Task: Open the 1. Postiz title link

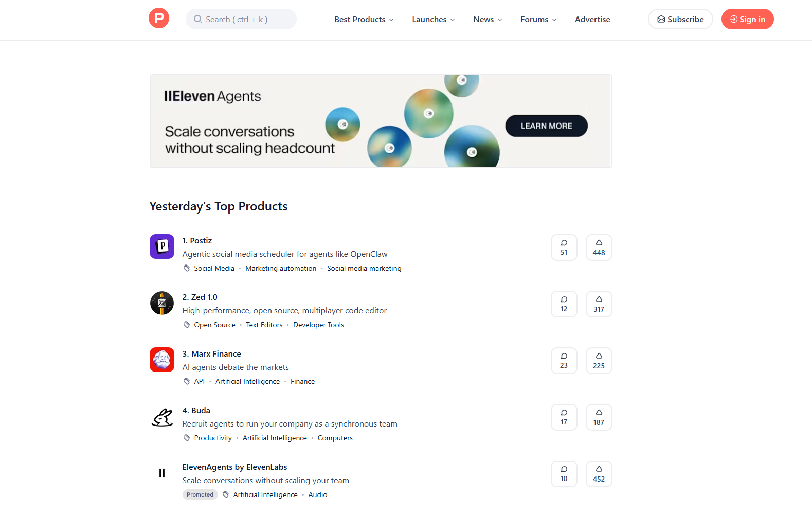Action: pyautogui.click(x=197, y=240)
